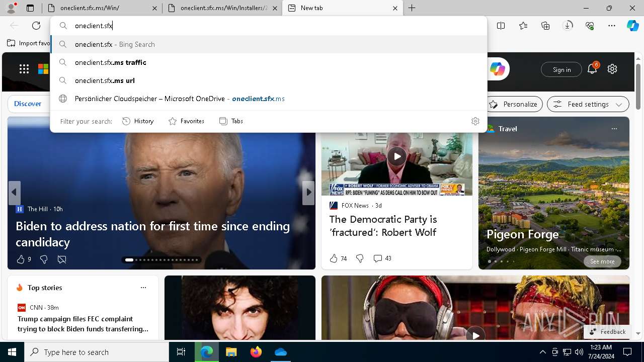
Task: Open comments on Robert Wolf story
Action: coord(382,258)
